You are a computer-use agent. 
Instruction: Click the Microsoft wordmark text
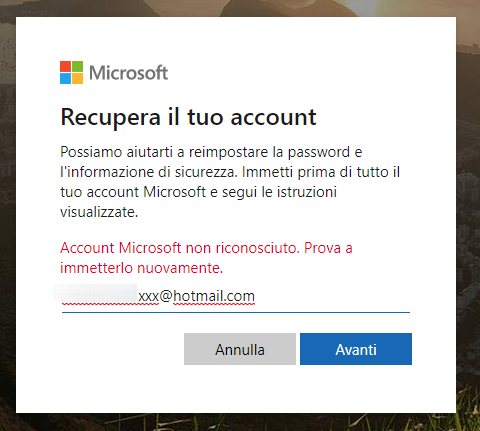click(x=128, y=72)
